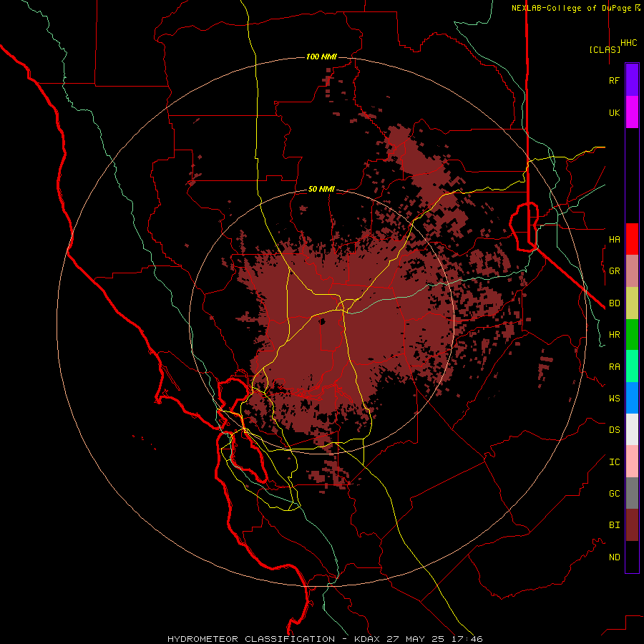The height and width of the screenshot is (644, 644).
Task: Click the WS blue legend swatch
Action: click(632, 398)
